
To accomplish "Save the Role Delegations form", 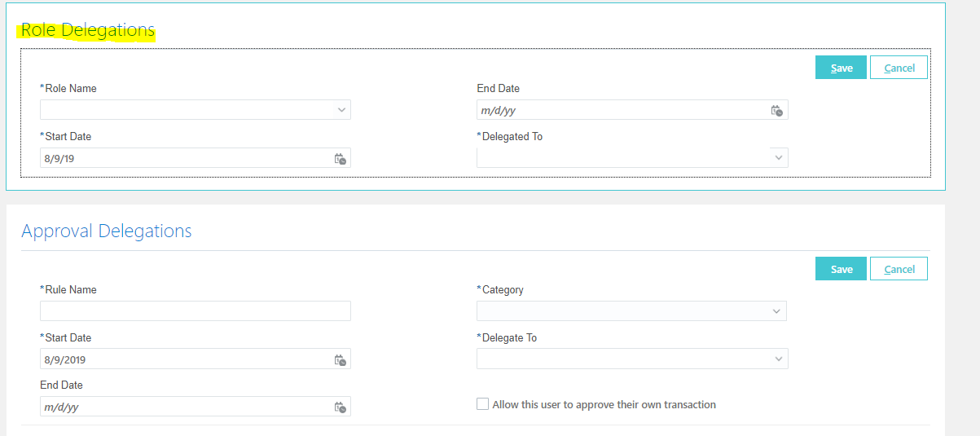I will pos(841,68).
